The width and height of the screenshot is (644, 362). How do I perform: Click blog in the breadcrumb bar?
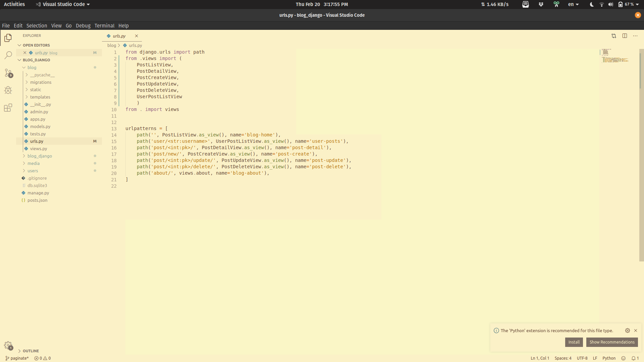[x=112, y=45]
